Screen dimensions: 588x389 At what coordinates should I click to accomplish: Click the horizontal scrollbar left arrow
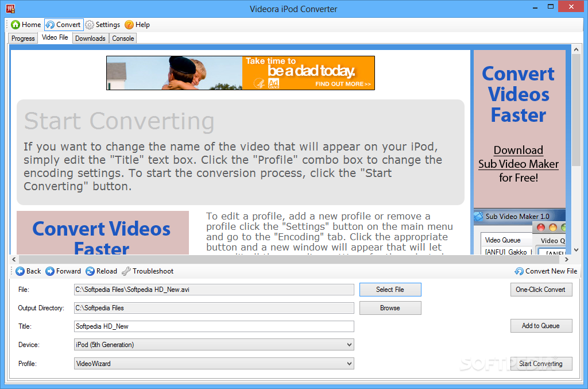click(14, 259)
